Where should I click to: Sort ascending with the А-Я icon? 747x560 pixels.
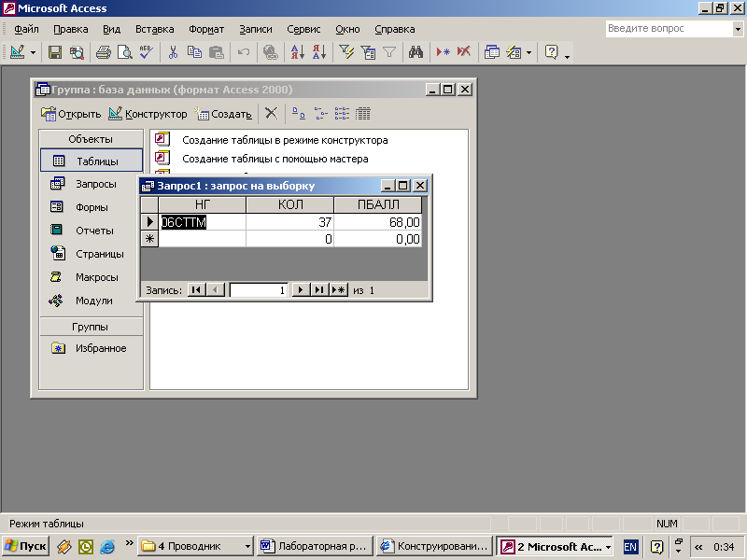(298, 52)
